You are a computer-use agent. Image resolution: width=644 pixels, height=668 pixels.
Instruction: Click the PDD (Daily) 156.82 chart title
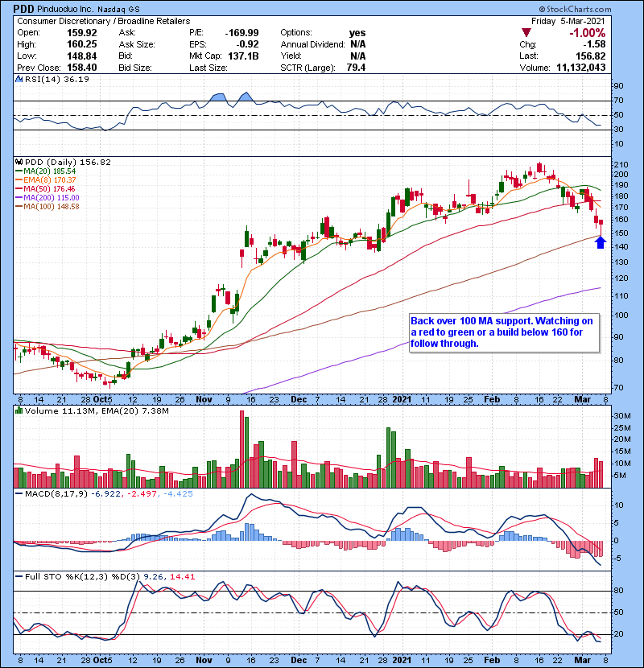[68, 163]
